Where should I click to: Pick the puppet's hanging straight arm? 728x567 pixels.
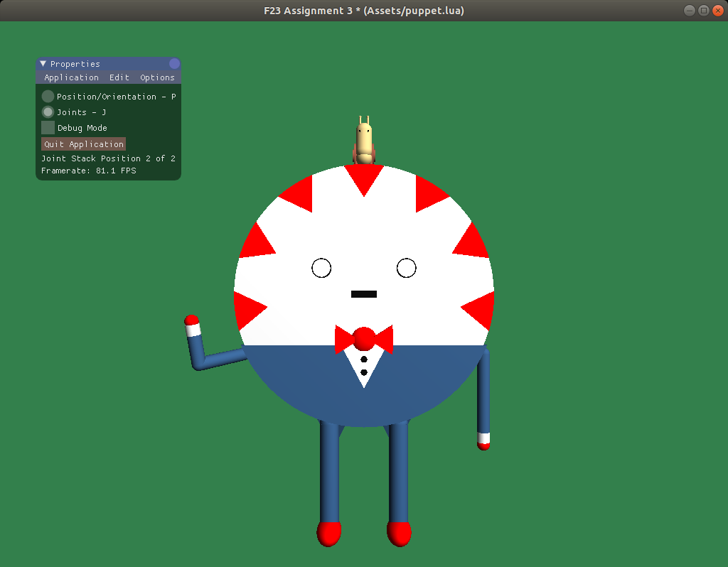click(483, 398)
